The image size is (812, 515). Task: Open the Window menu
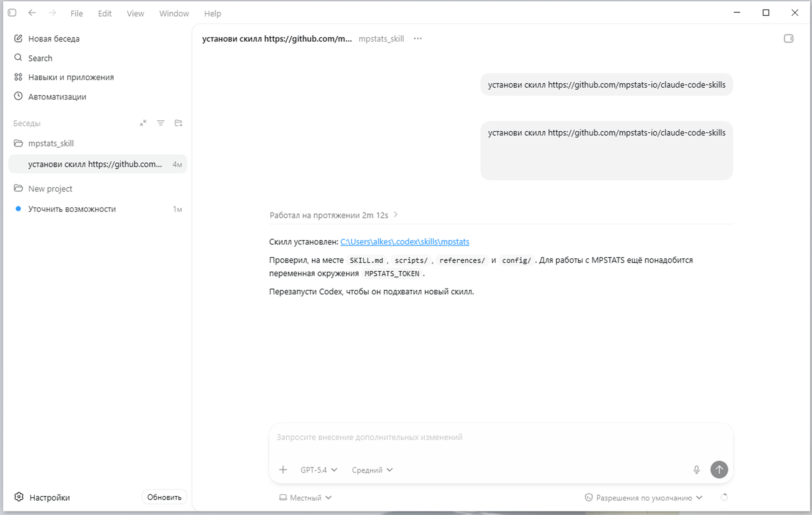[x=174, y=14]
